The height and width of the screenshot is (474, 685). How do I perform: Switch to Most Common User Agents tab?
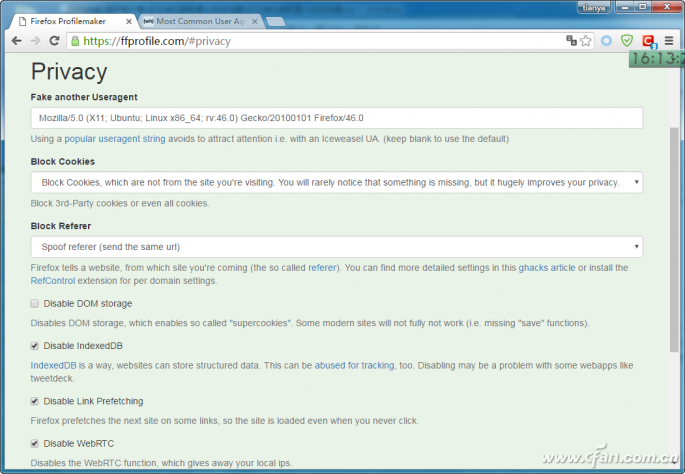201,21
